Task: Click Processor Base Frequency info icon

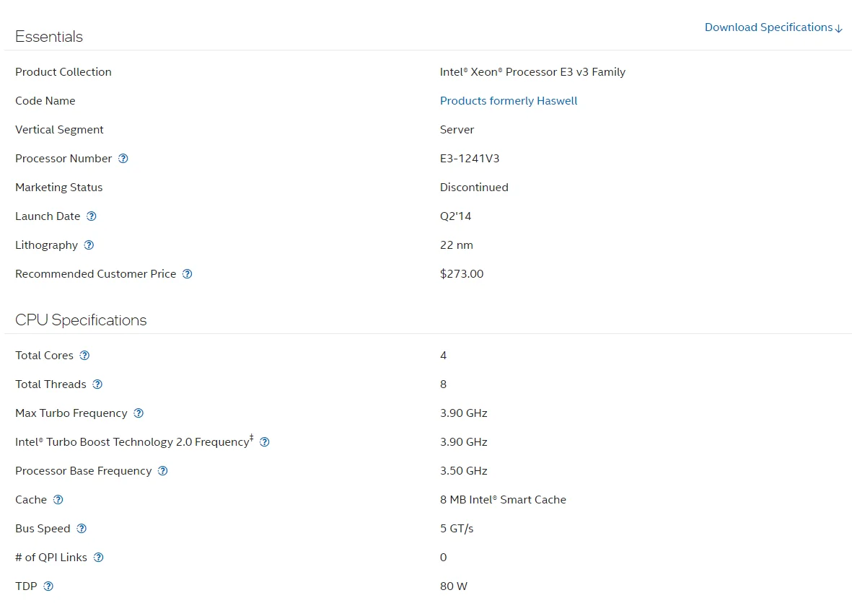Action: 163,471
